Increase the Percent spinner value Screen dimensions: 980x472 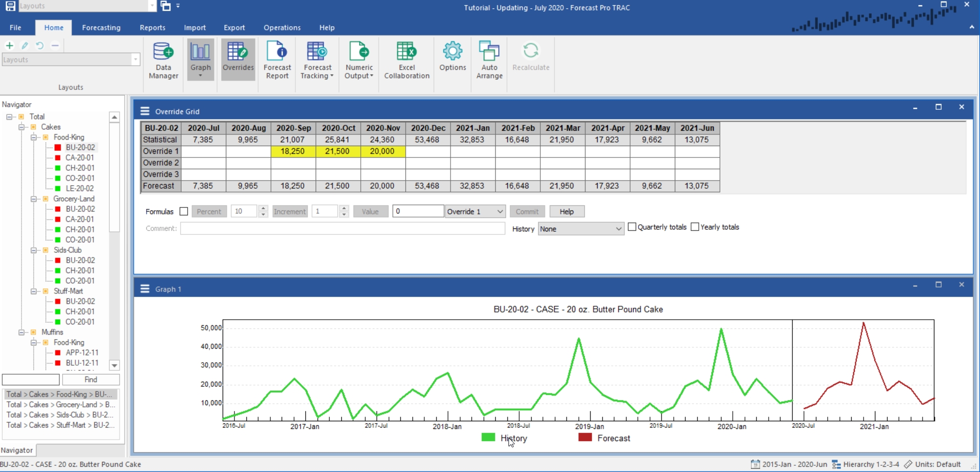pos(263,208)
